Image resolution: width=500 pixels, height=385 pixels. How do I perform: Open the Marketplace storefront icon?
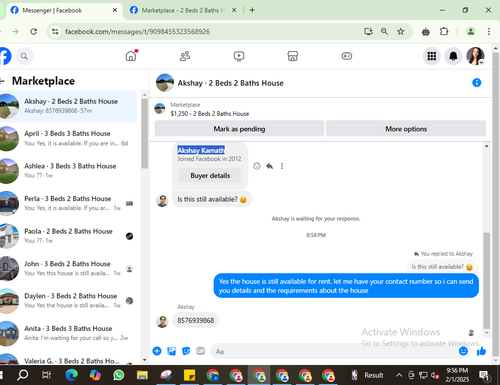pyautogui.click(x=293, y=56)
